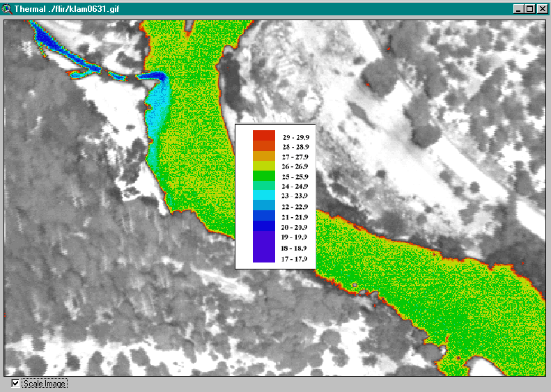Click the 26 - 26.9 yellow-green legend swatch
Screen dimensions: 551x392
(264, 166)
